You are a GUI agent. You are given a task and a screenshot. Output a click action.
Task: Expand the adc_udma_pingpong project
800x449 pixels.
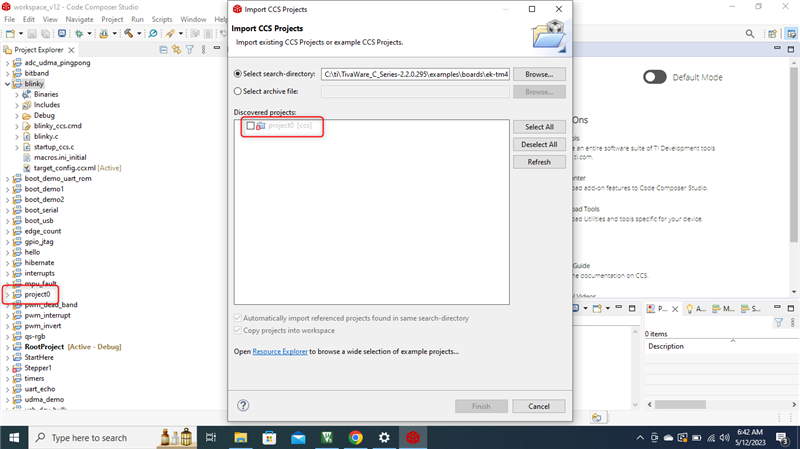click(x=7, y=63)
